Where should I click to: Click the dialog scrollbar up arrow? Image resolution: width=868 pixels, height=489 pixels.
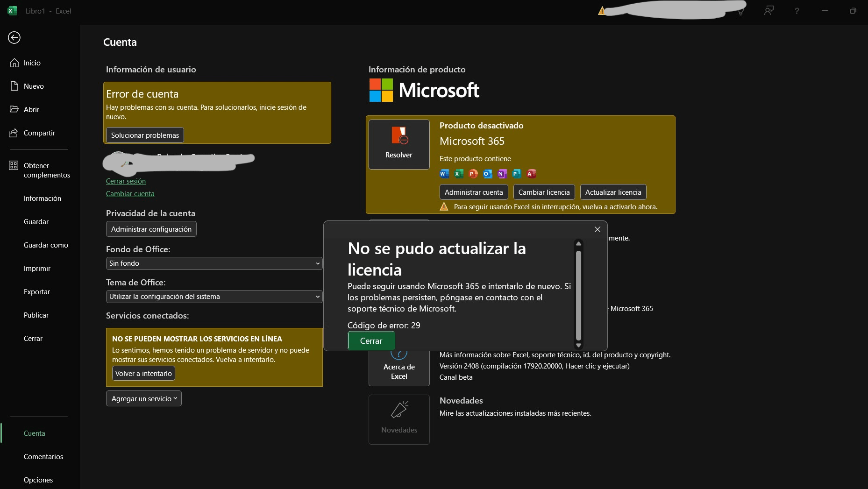coord(578,244)
